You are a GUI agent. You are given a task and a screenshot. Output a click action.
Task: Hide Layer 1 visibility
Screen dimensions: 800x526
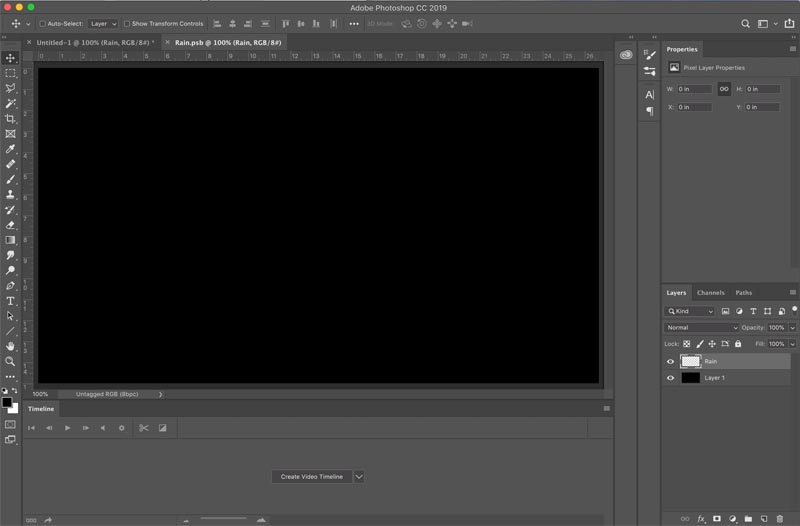[670, 378]
